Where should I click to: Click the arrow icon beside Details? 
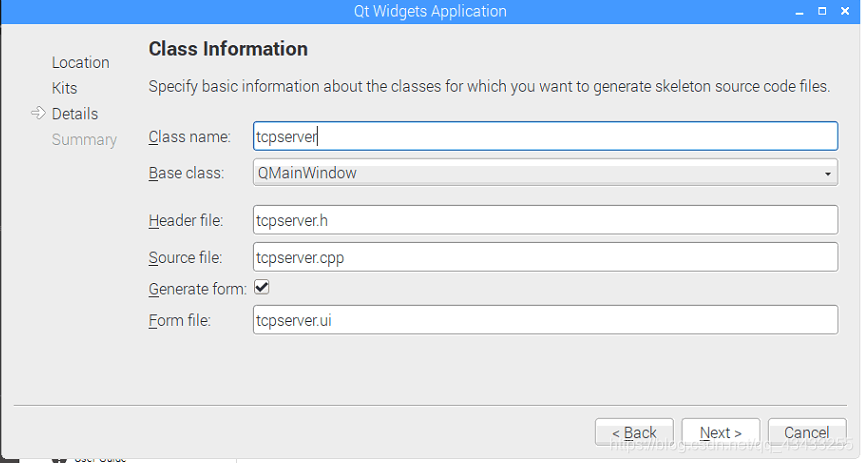pos(38,113)
